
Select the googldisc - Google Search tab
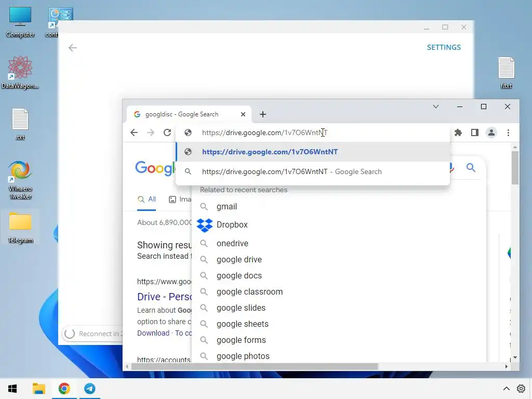[x=189, y=114]
